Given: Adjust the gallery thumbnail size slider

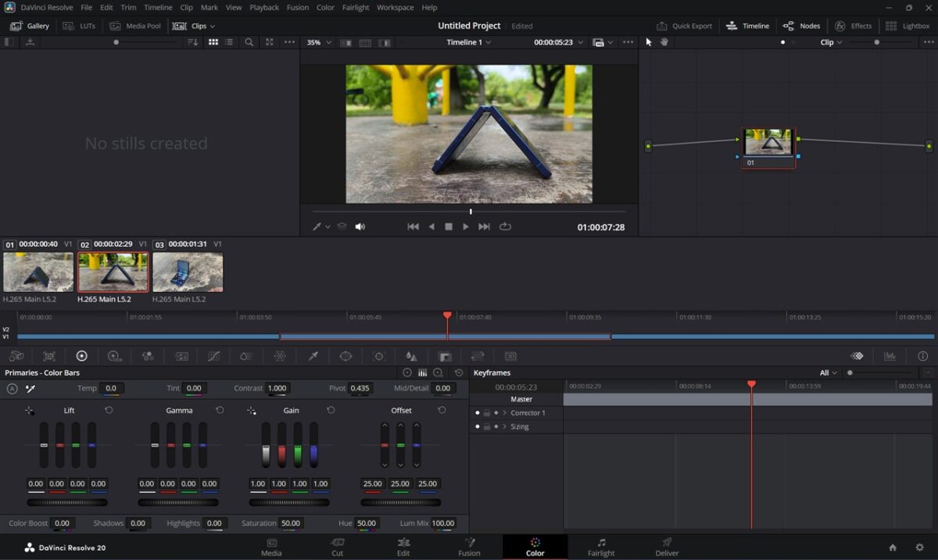Looking at the screenshot, I should [x=116, y=42].
